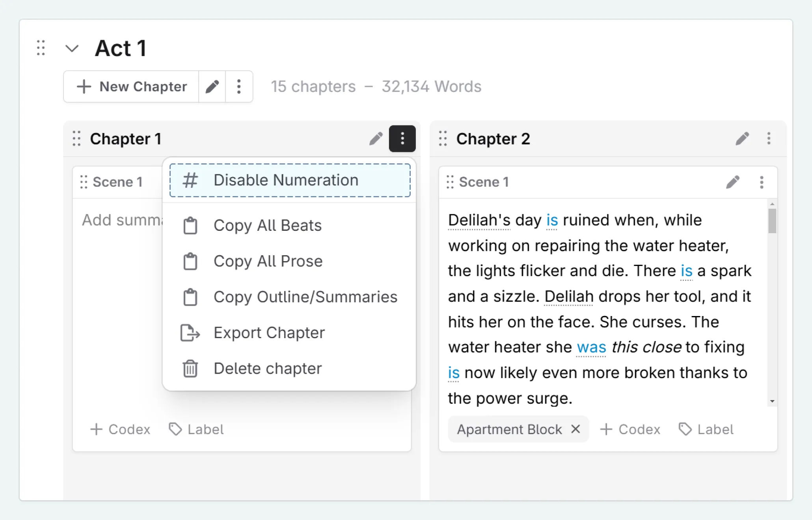
Task: Open the options menu on Chapter 2's Scene 1
Action: click(762, 182)
